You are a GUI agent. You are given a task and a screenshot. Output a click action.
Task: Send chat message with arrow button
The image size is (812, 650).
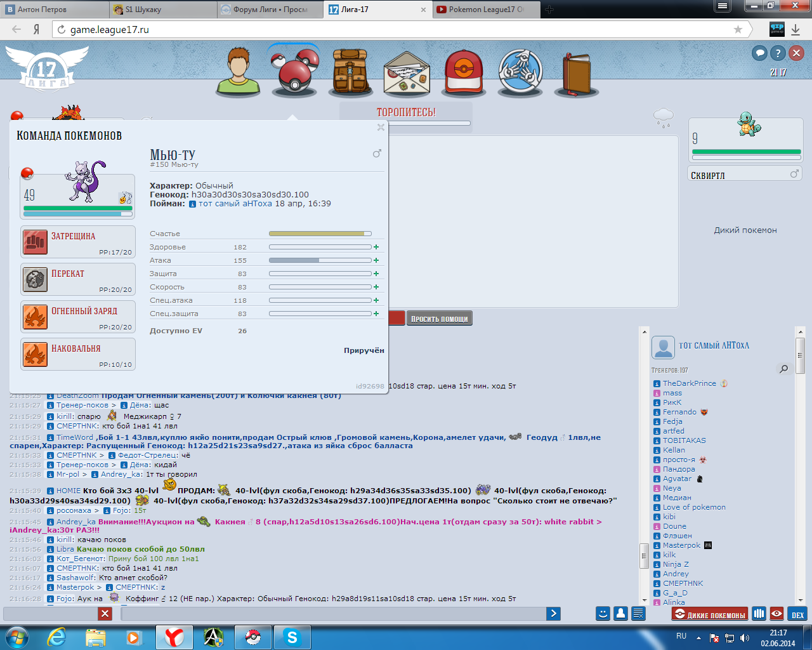point(553,613)
